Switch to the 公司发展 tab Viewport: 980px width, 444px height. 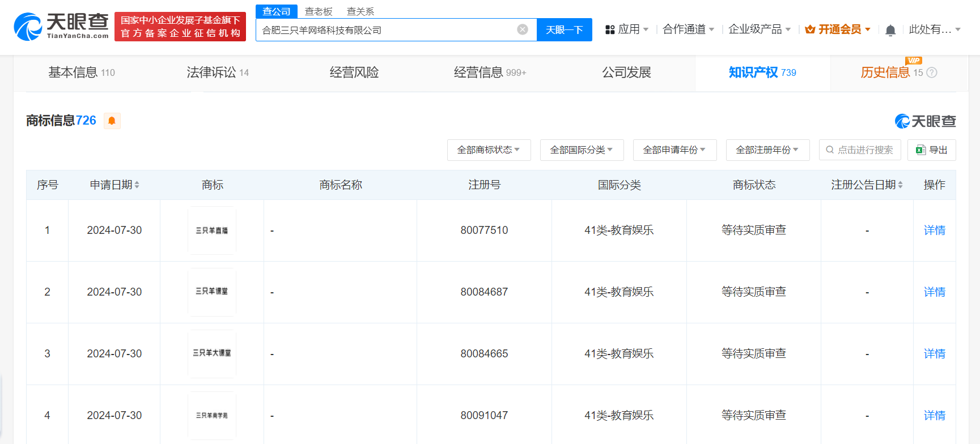point(626,72)
